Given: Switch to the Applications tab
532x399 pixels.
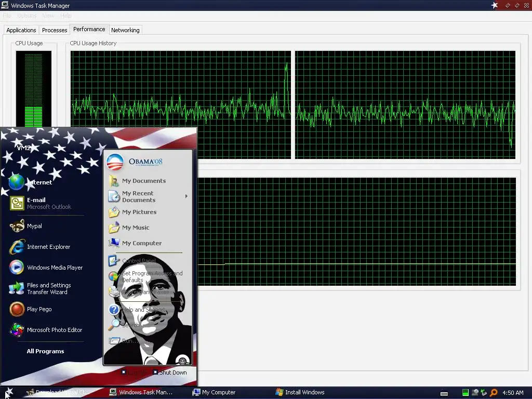Looking at the screenshot, I should [21, 30].
